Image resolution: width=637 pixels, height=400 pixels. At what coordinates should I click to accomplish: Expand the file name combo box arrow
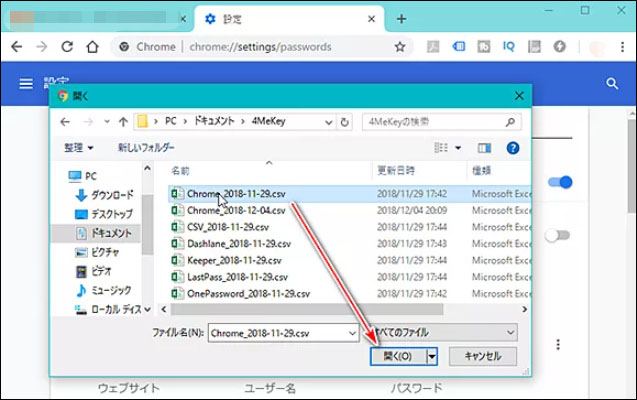point(350,331)
